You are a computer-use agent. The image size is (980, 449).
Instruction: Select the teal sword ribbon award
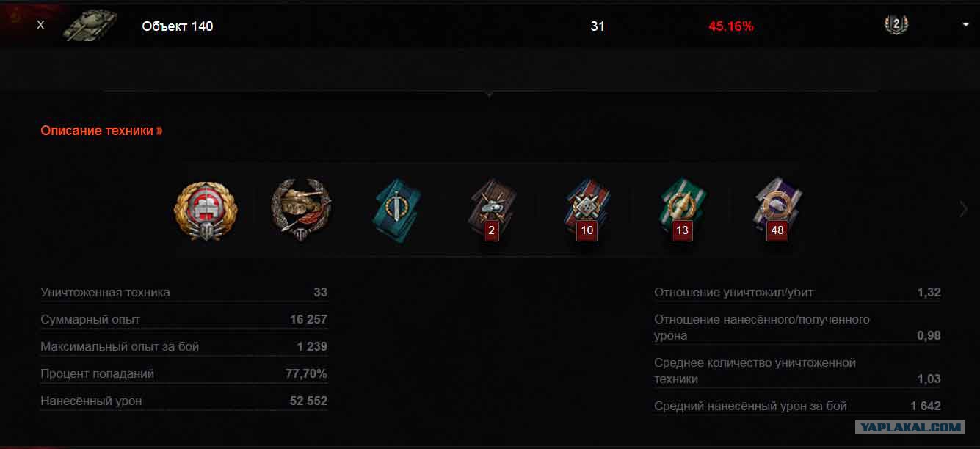396,209
